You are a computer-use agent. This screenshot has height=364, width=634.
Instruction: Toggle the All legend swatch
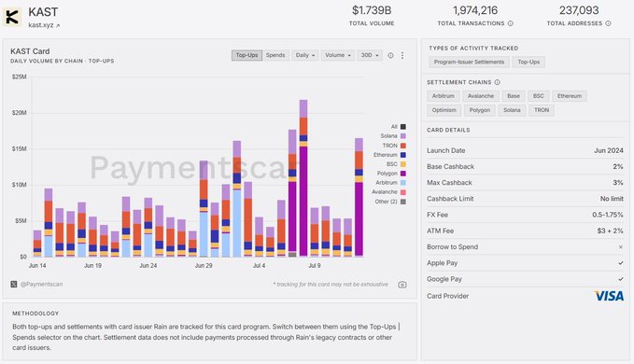(403, 127)
